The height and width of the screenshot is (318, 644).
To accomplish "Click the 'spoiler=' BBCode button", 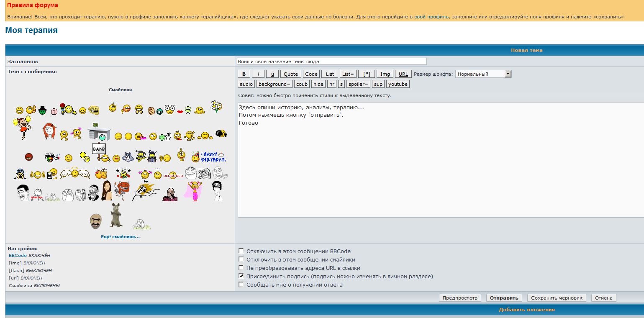I will tap(359, 84).
